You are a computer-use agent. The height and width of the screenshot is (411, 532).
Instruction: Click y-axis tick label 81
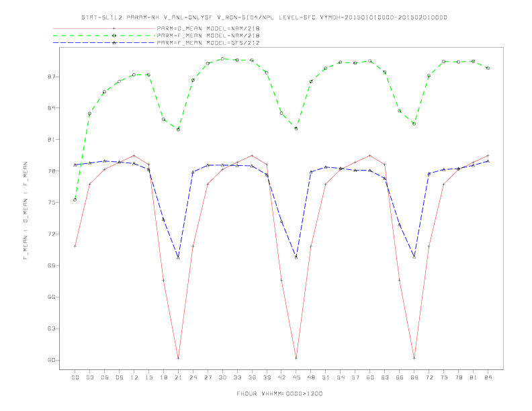[51, 140]
